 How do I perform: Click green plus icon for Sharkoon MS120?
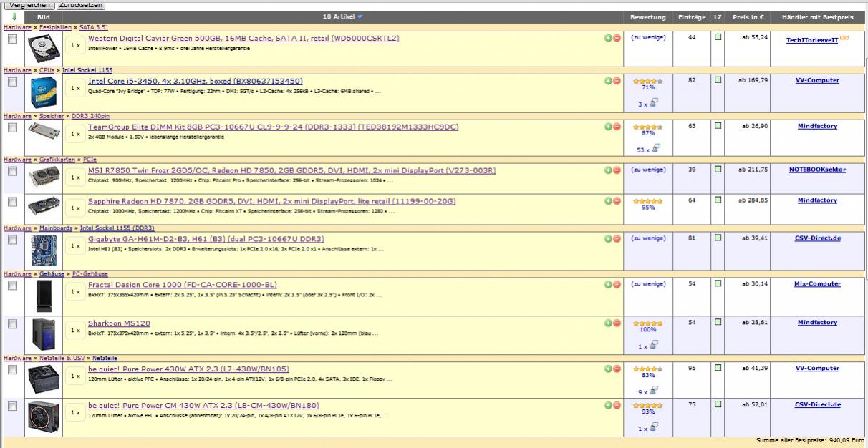pos(608,323)
